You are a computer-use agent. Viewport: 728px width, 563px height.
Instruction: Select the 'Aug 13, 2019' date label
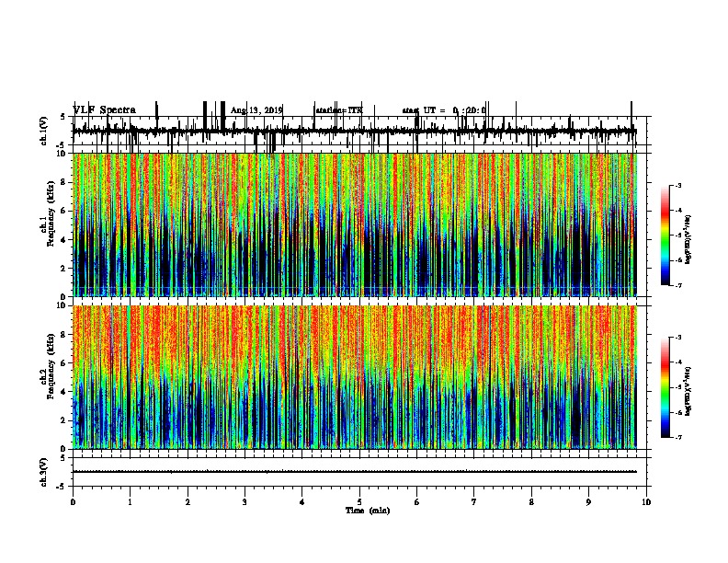pyautogui.click(x=256, y=110)
